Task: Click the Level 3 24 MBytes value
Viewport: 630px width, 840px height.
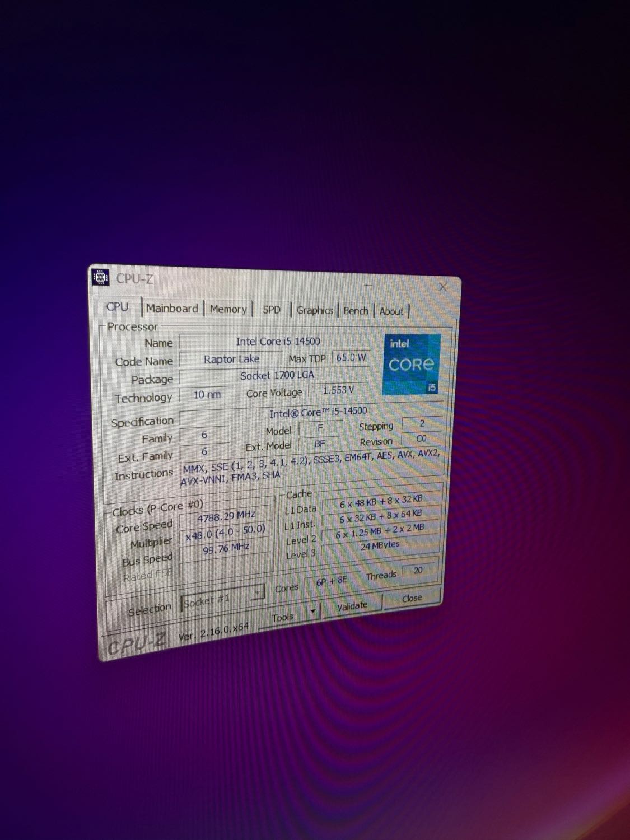Action: click(x=381, y=545)
